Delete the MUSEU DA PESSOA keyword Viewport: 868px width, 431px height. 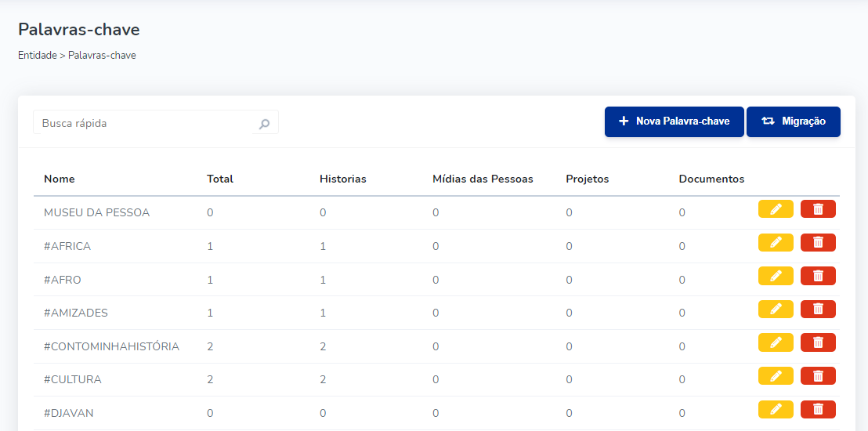point(818,209)
